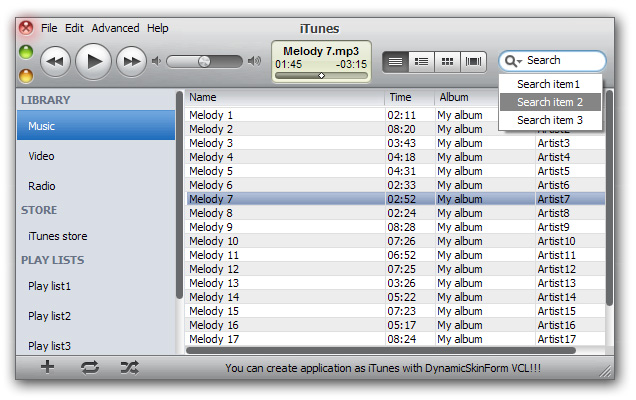Click the remaining time -03:15
The image size is (636, 400).
(351, 65)
